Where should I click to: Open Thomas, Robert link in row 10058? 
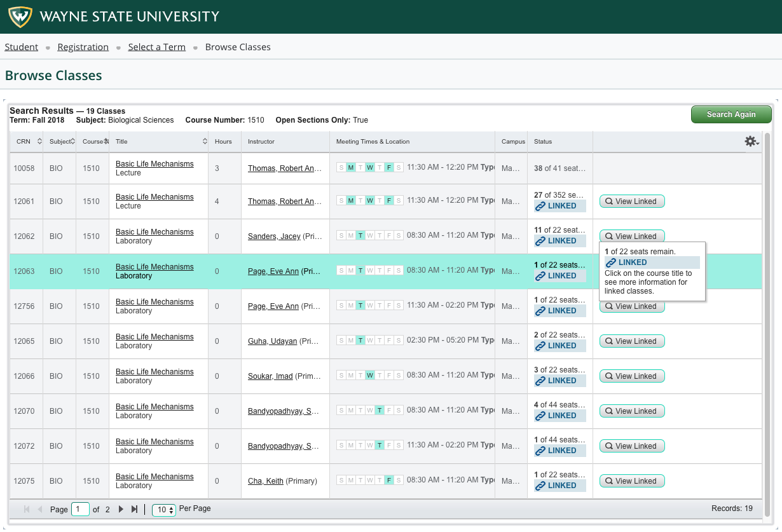285,168
